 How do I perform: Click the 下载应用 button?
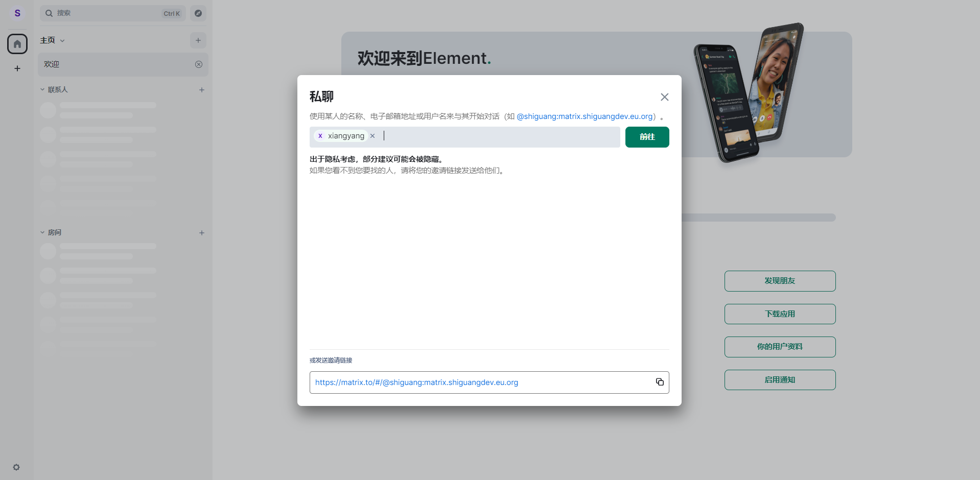coord(780,314)
